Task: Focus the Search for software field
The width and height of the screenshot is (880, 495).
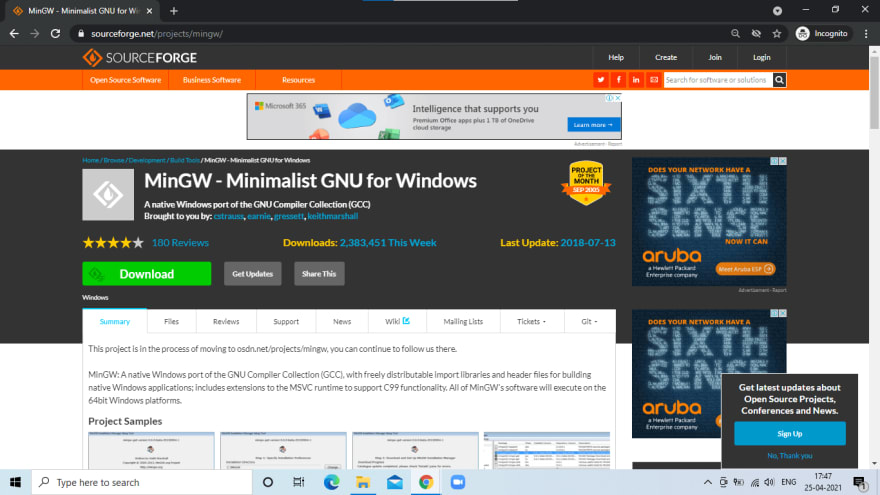Action: tap(717, 80)
